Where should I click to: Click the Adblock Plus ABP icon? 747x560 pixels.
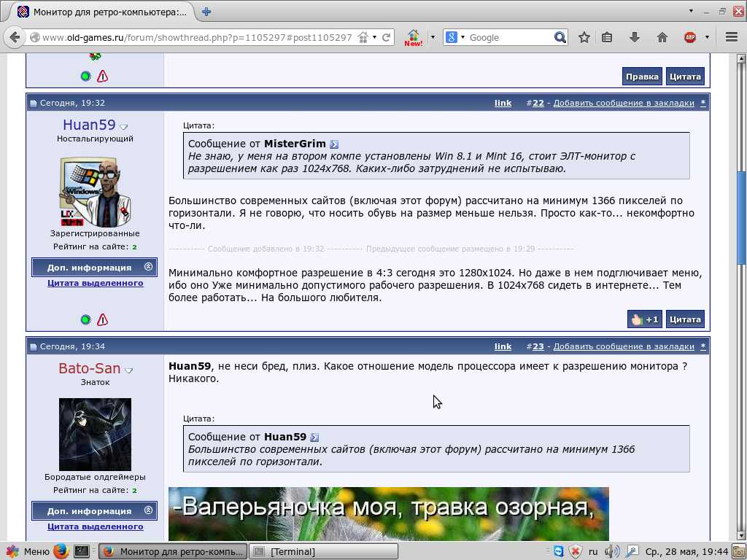pos(690,37)
